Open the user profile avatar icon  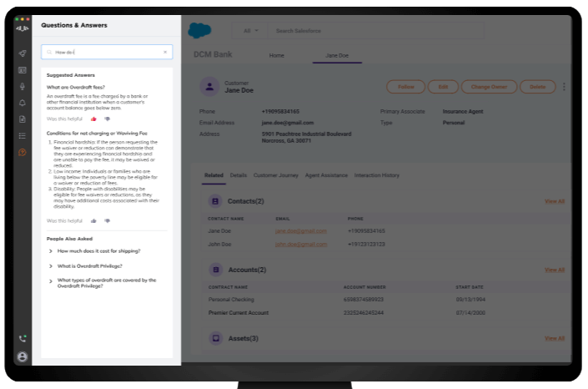point(23,356)
